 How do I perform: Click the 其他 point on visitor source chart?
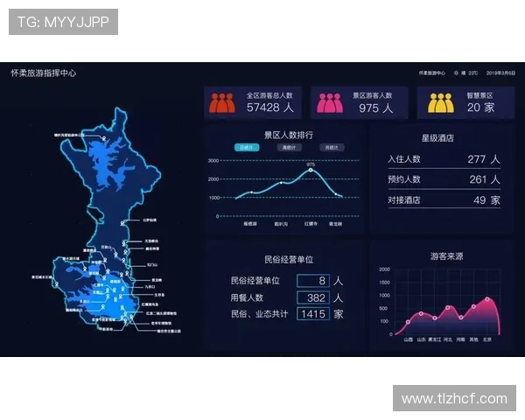coord(473,306)
